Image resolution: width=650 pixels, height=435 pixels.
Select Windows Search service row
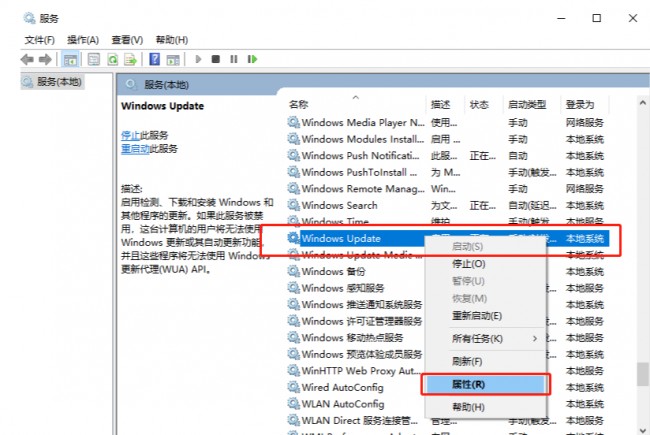click(x=448, y=205)
